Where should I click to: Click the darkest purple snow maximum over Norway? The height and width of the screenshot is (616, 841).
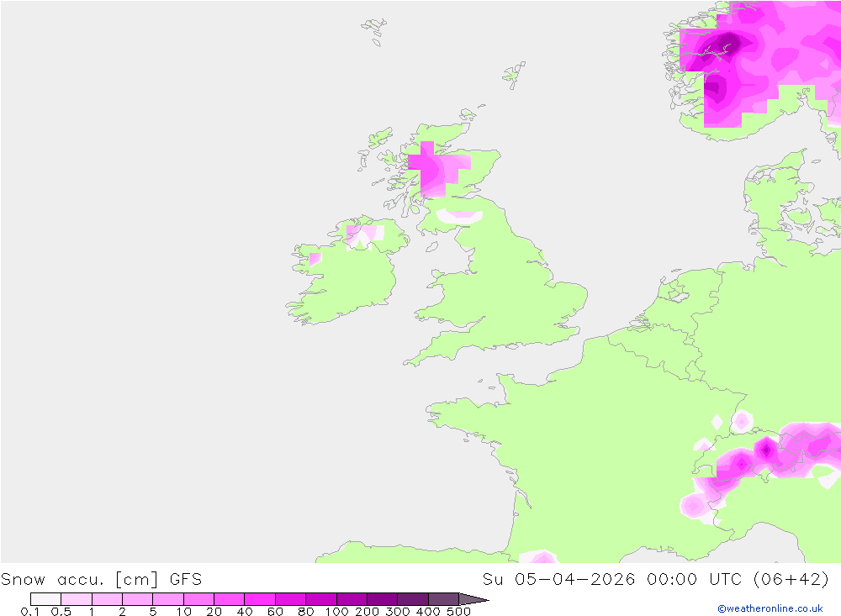727,42
